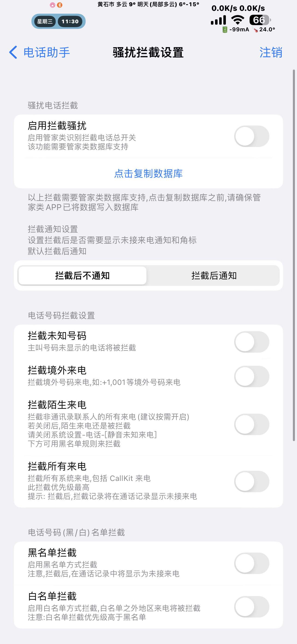This screenshot has width=297, height=644.
Task: Tap the 注销 button
Action: (x=271, y=53)
